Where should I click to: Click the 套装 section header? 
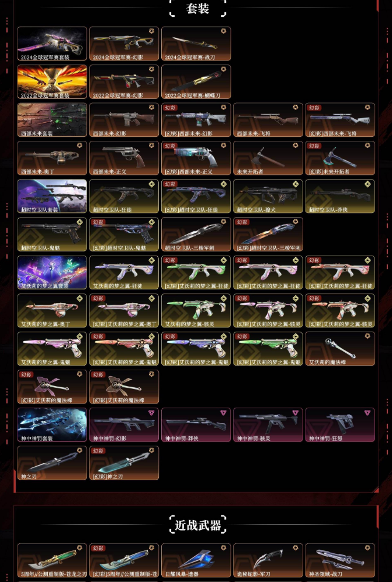tap(197, 8)
